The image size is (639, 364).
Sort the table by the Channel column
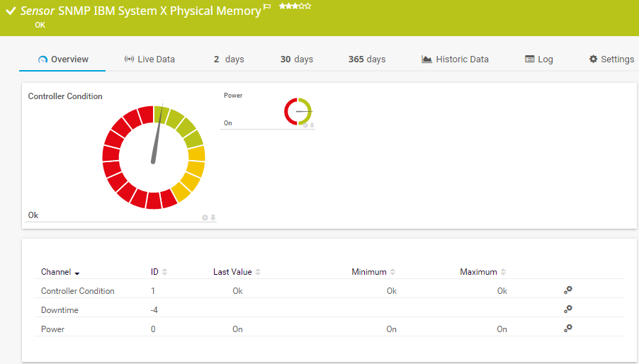[60, 272]
